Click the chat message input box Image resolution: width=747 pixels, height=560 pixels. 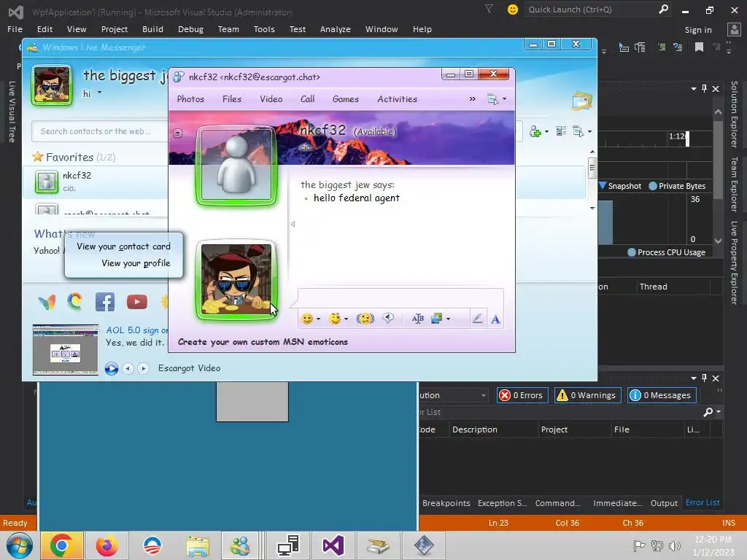point(400,298)
